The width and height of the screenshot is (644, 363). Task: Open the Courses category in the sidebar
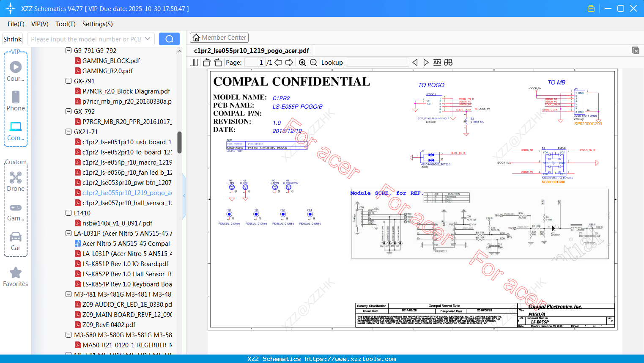[x=16, y=71]
